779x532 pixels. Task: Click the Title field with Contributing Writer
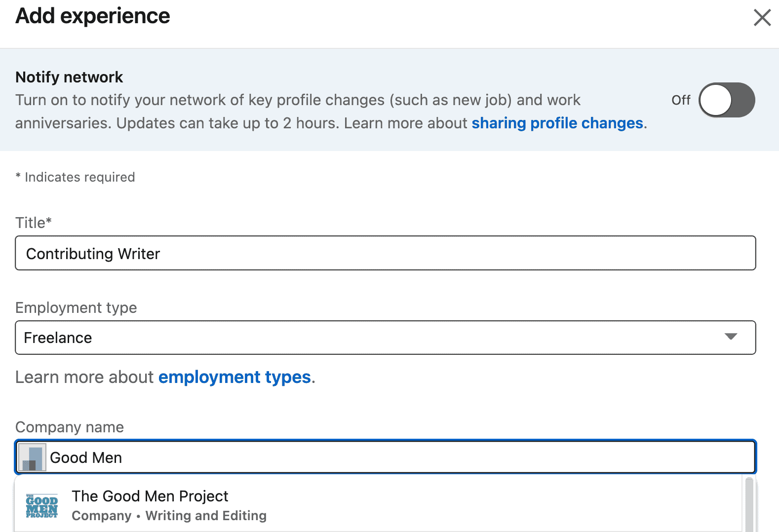click(386, 253)
